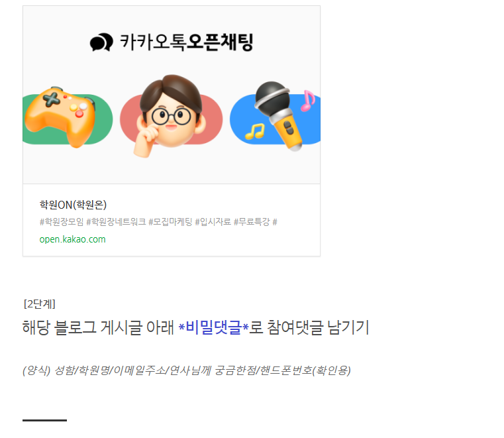Click the short black divider line
Viewport: 504px width, 438px height.
[x=44, y=420]
